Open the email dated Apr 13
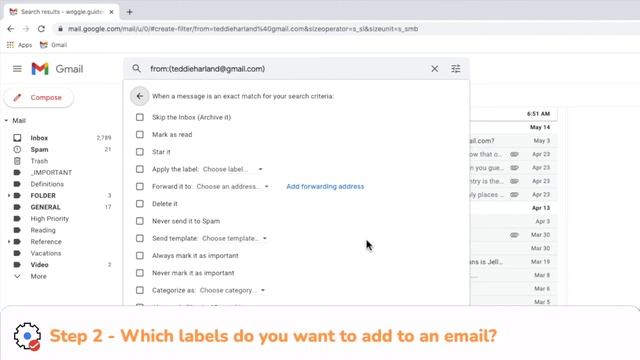 point(513,208)
